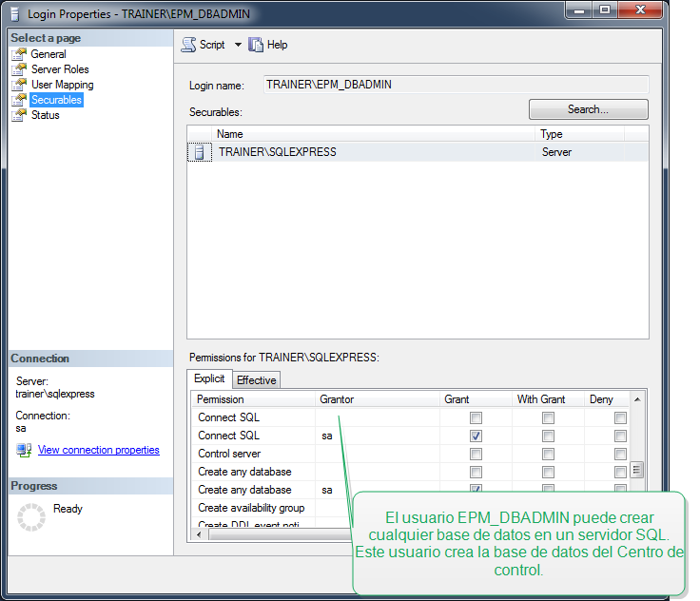Maximize the Login Properties window

(605, 10)
